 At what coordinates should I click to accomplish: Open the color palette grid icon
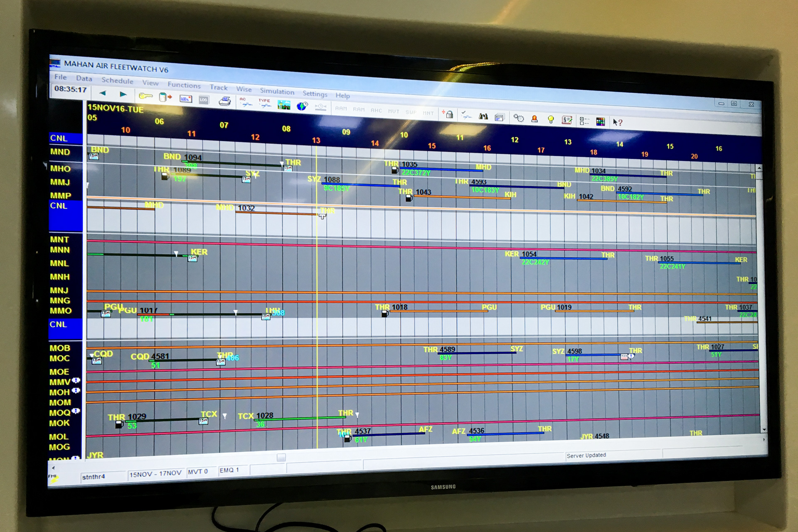coord(601,121)
